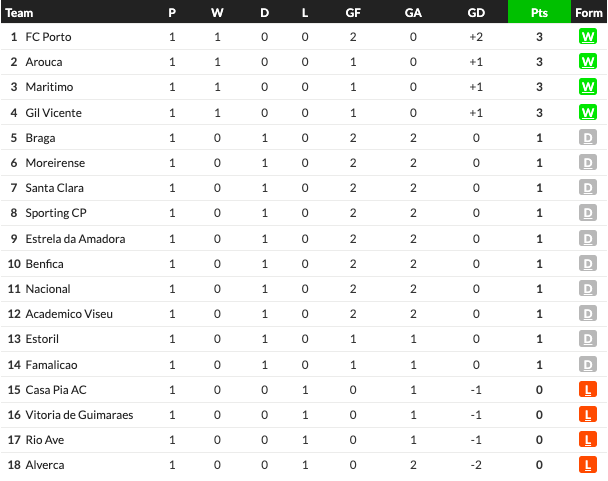Select the Moreirense table row
This screenshot has width=608, height=481.
(304, 163)
